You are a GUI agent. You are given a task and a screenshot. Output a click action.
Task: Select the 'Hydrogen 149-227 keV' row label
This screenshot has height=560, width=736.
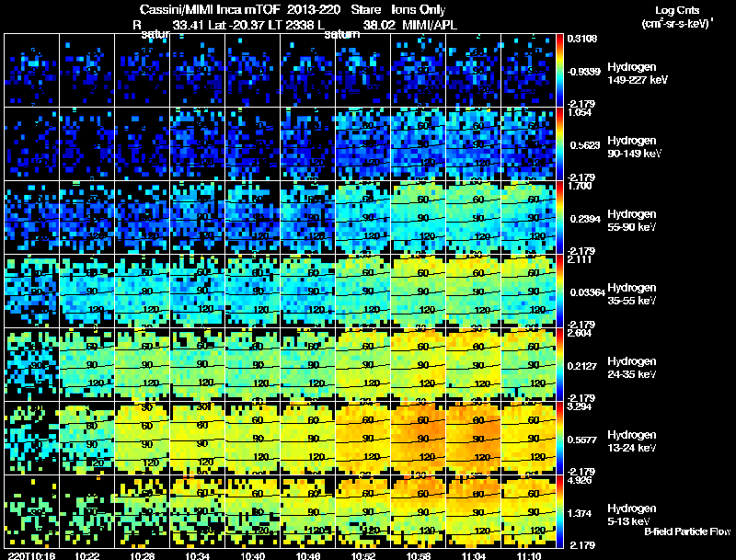(638, 74)
